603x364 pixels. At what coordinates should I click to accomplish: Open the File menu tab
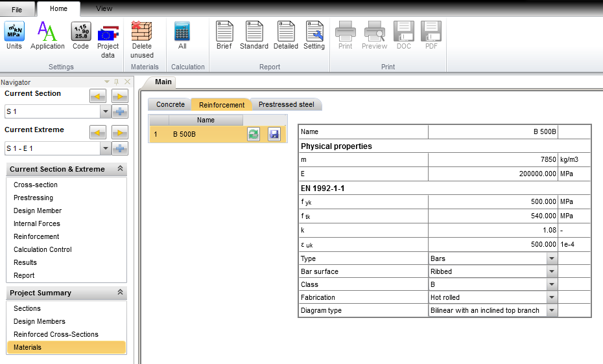click(17, 10)
